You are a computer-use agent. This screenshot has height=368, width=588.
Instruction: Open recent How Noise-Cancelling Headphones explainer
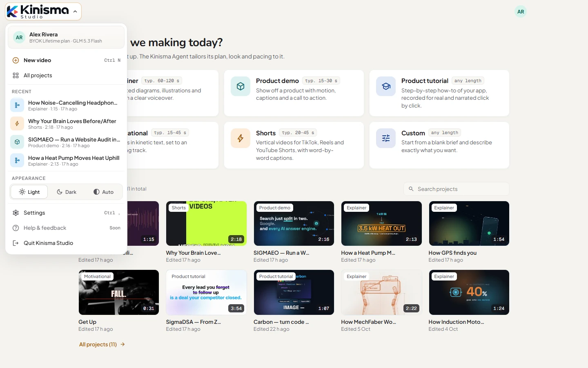66,105
